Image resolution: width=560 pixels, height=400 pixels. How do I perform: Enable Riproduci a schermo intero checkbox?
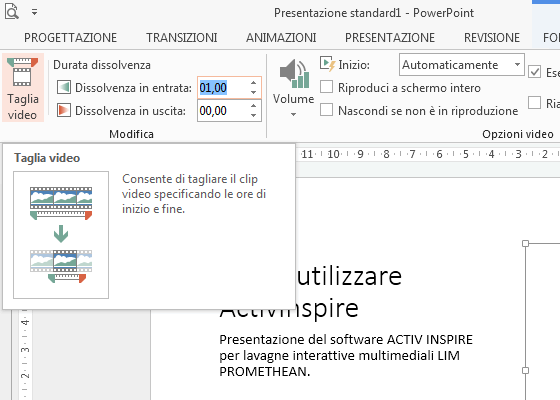click(326, 87)
